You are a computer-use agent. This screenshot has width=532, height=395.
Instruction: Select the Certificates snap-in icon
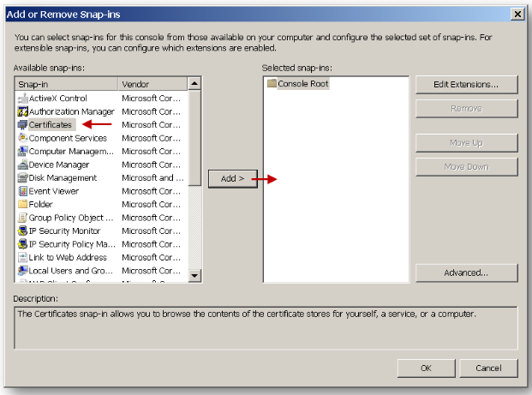tap(23, 125)
